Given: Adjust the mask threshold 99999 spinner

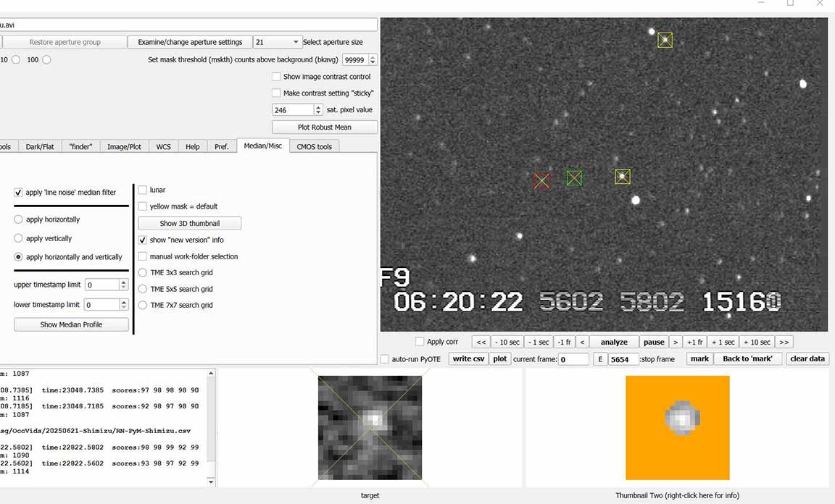Looking at the screenshot, I should point(373,60).
